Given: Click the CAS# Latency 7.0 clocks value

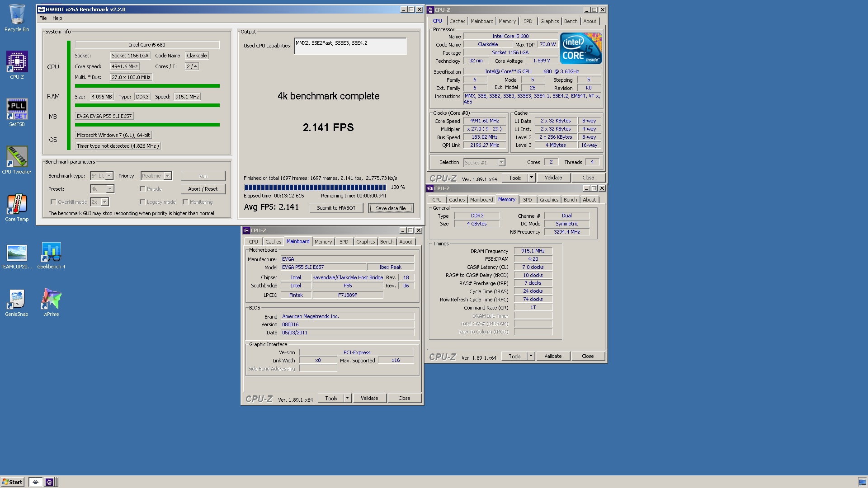Looking at the screenshot, I should [x=533, y=267].
